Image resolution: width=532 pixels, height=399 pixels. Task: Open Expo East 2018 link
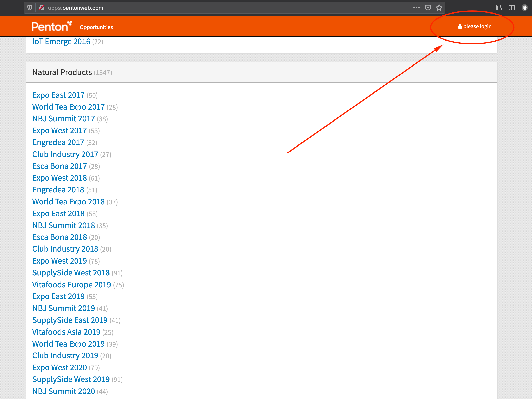tap(58, 214)
